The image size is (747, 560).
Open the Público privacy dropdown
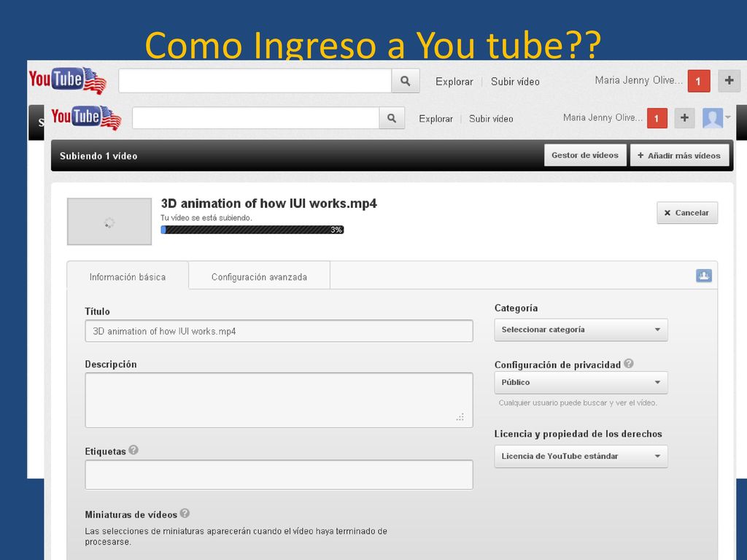pyautogui.click(x=581, y=382)
